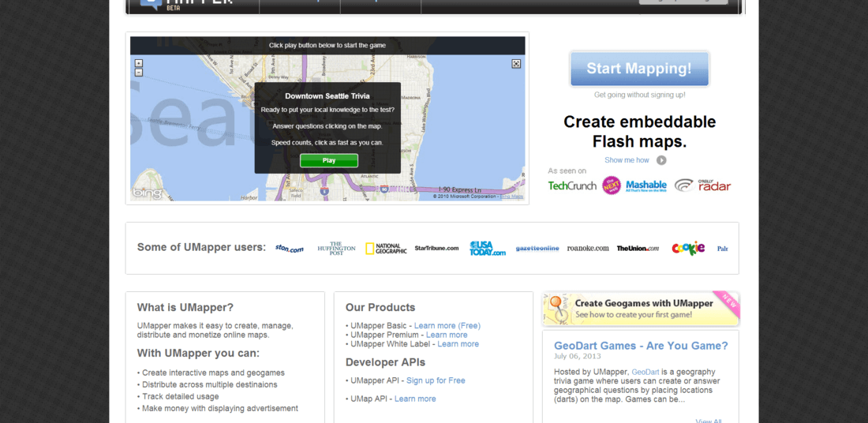Click Make money with displaying advertisement bullet
Image resolution: width=868 pixels, height=423 pixels.
(218, 409)
